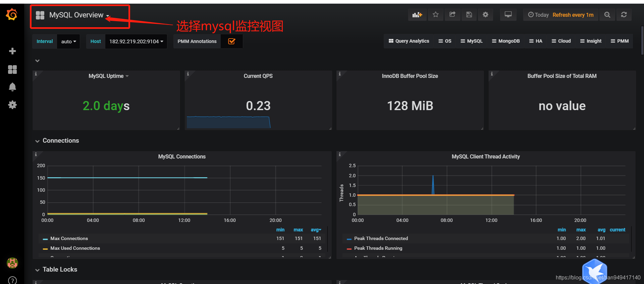The height and width of the screenshot is (284, 644).
Task: Click the Max Used Connections color swatch
Action: (x=45, y=249)
